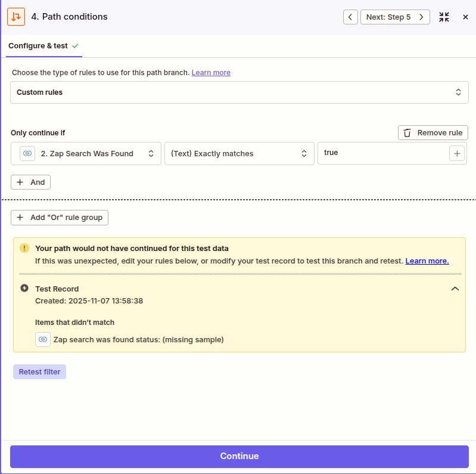Screen dimensions: 476x474
Task: Click the yellow warning exclamation icon
Action: (x=24, y=248)
